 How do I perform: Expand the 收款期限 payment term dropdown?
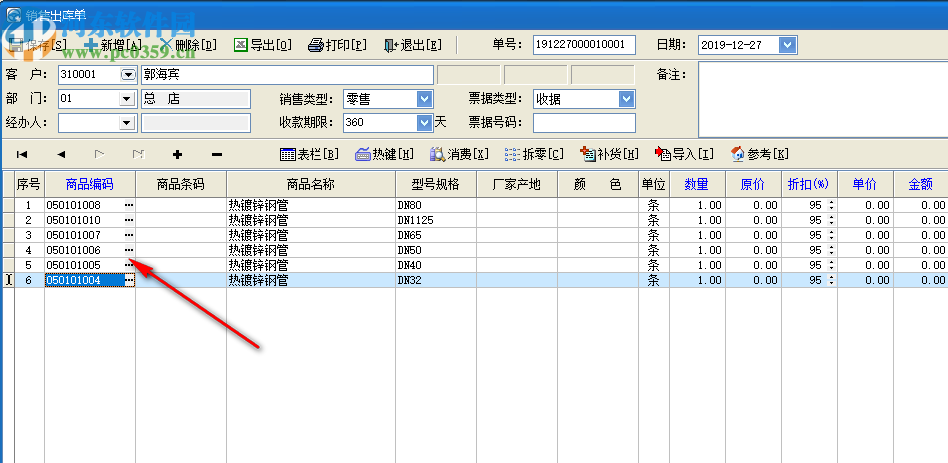(x=424, y=123)
